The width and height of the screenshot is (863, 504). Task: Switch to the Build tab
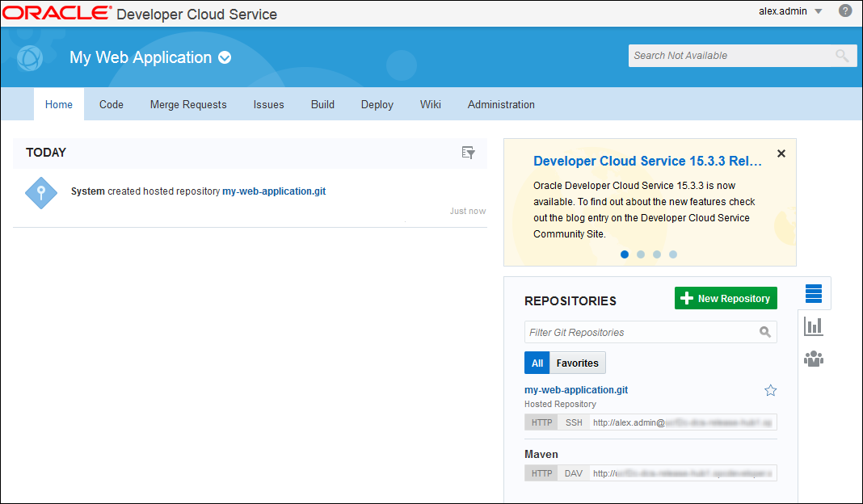click(322, 104)
